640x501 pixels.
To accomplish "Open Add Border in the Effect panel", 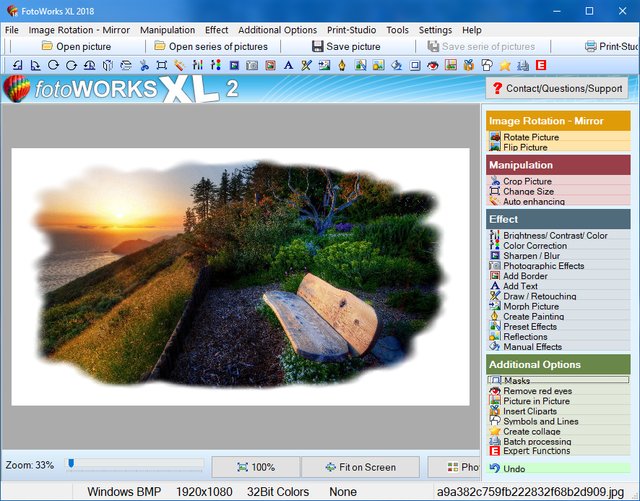I will click(558, 276).
